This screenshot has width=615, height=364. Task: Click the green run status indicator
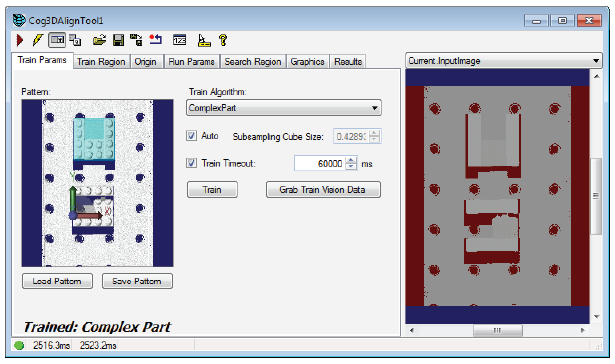19,345
